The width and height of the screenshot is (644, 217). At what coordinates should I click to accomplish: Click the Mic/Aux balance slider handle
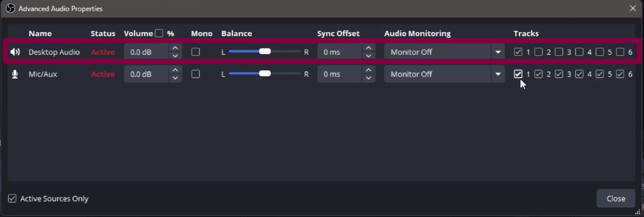(265, 74)
